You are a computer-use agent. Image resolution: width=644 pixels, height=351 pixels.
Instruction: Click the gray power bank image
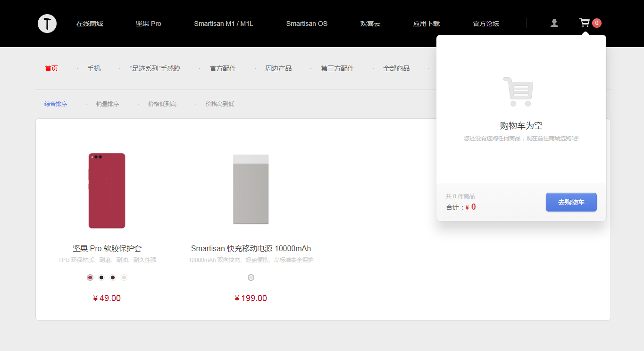coord(251,189)
